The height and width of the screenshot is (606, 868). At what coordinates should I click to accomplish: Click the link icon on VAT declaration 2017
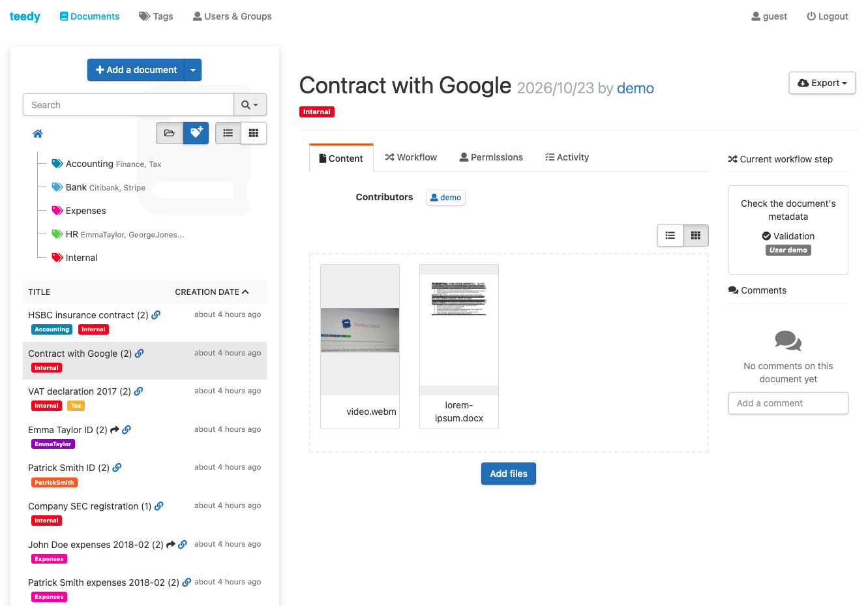(138, 391)
